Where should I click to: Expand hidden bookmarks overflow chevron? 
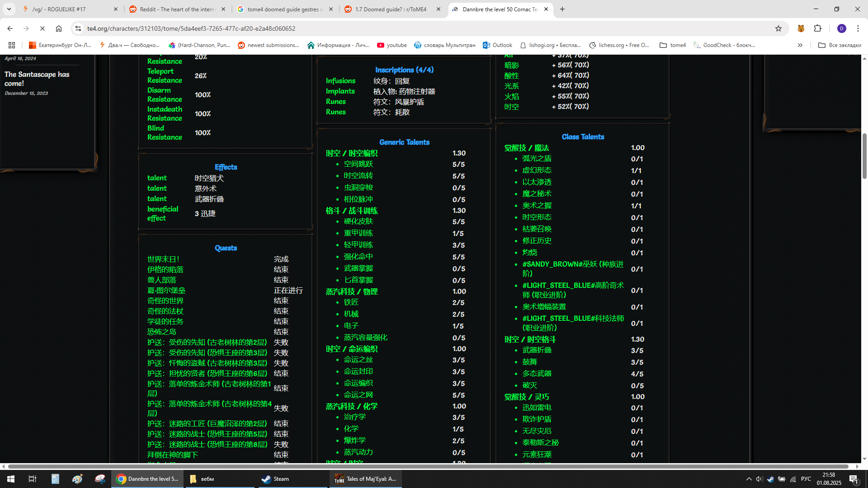(x=800, y=45)
